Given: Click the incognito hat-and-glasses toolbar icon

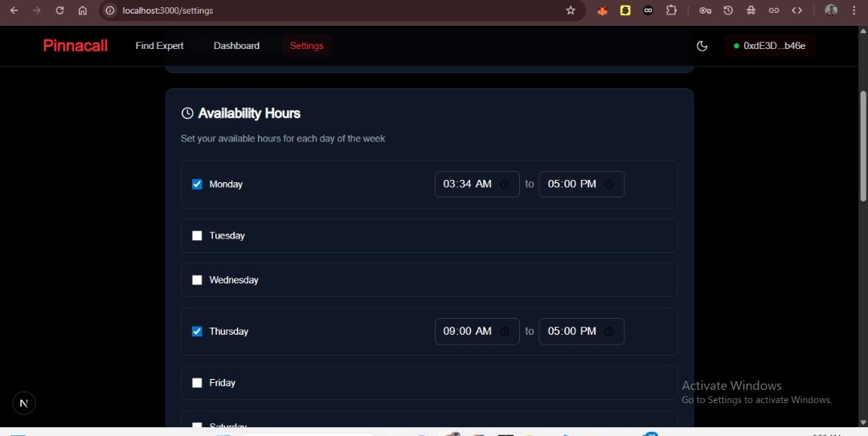Looking at the screenshot, I should click(751, 10).
